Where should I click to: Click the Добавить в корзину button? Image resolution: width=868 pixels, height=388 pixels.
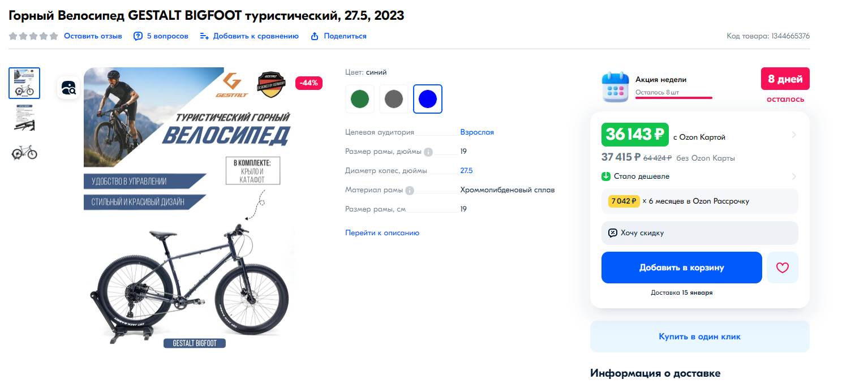[682, 268]
